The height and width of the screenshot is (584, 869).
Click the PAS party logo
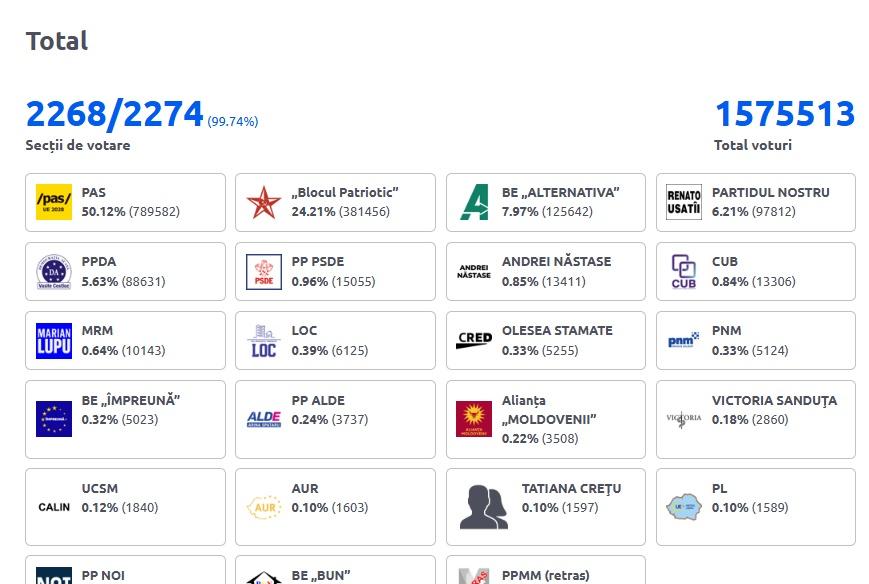pos(54,202)
